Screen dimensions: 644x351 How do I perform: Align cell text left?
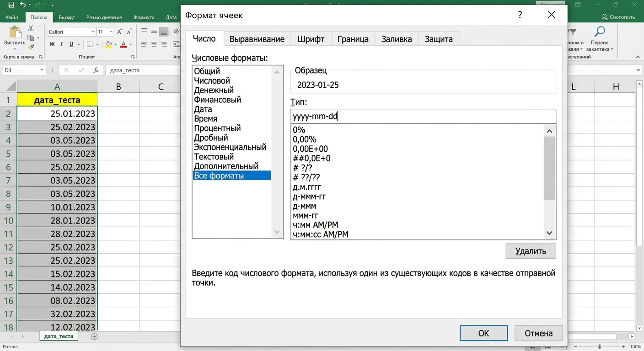144,44
